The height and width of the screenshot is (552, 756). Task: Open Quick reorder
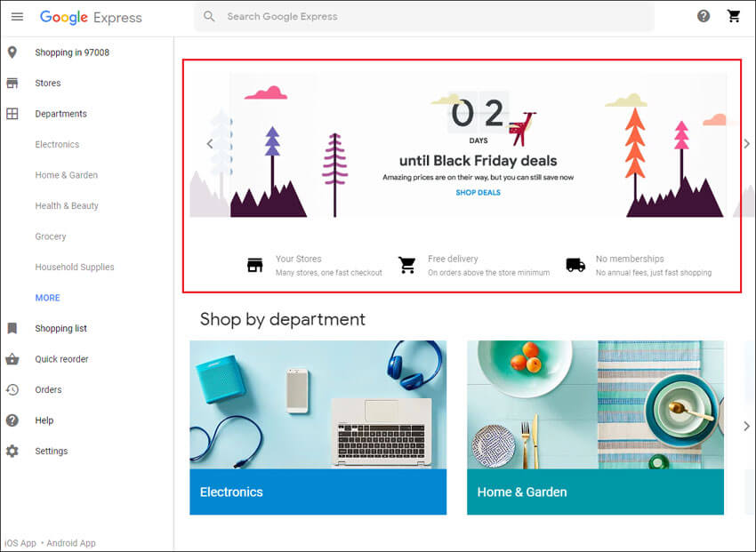pyautogui.click(x=61, y=359)
